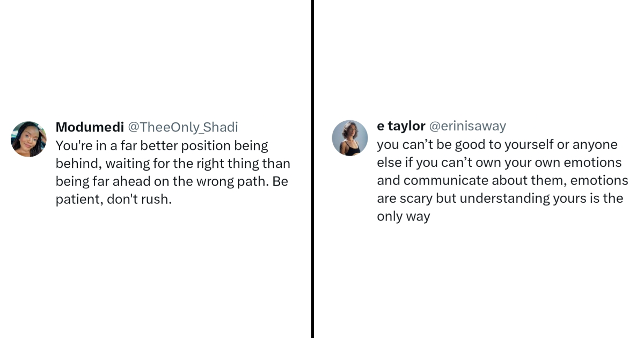Image resolution: width=644 pixels, height=338 pixels.
Task: Click the black vertical divider between tweets
Action: [x=312, y=169]
